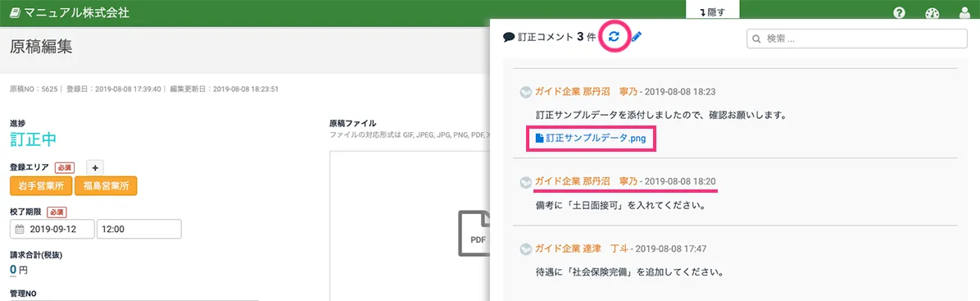Click the 原稿ファイル section label

click(352, 123)
